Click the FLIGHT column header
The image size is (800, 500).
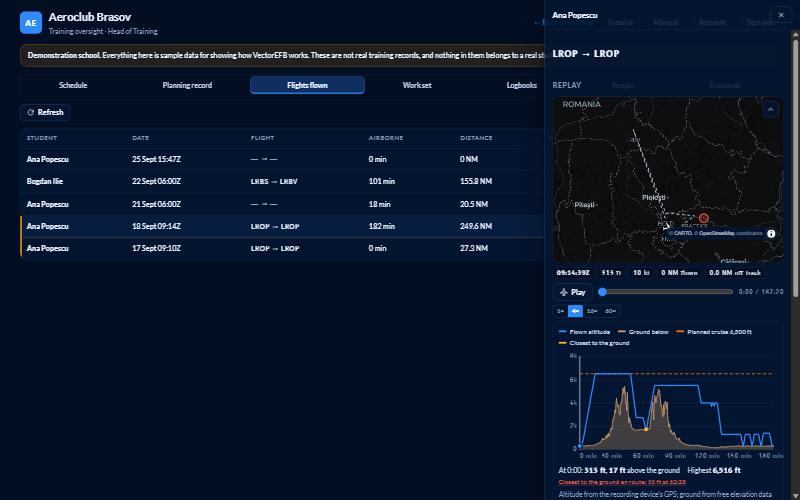pos(262,138)
